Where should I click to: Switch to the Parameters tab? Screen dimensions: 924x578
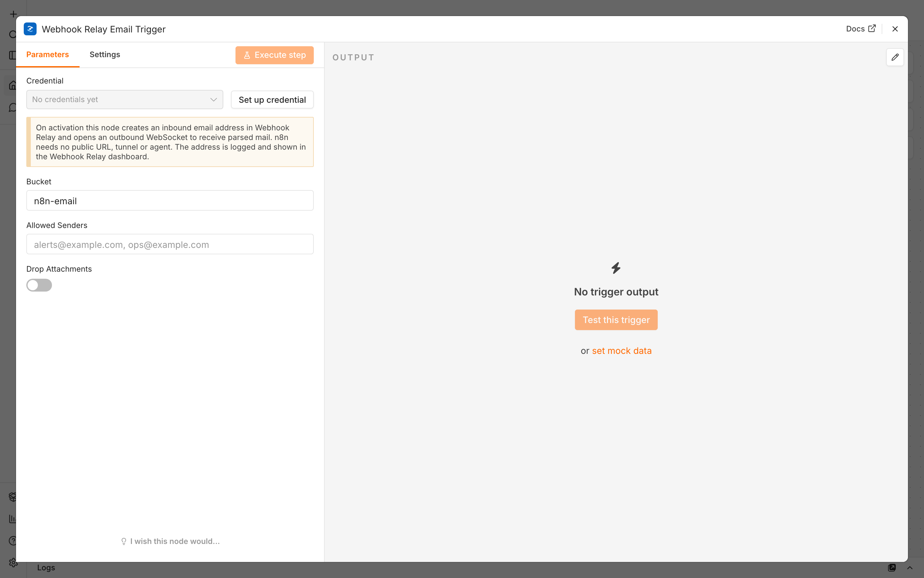point(48,55)
